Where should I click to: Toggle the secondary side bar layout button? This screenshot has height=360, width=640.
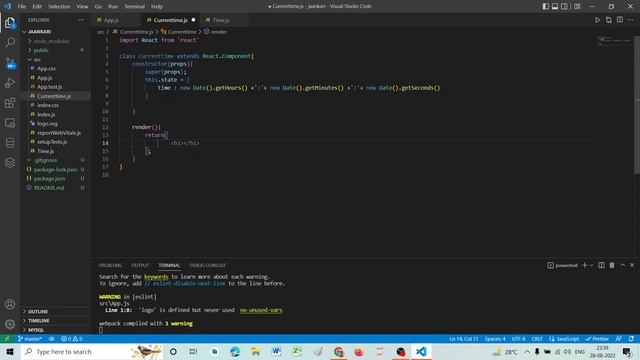[564, 6]
